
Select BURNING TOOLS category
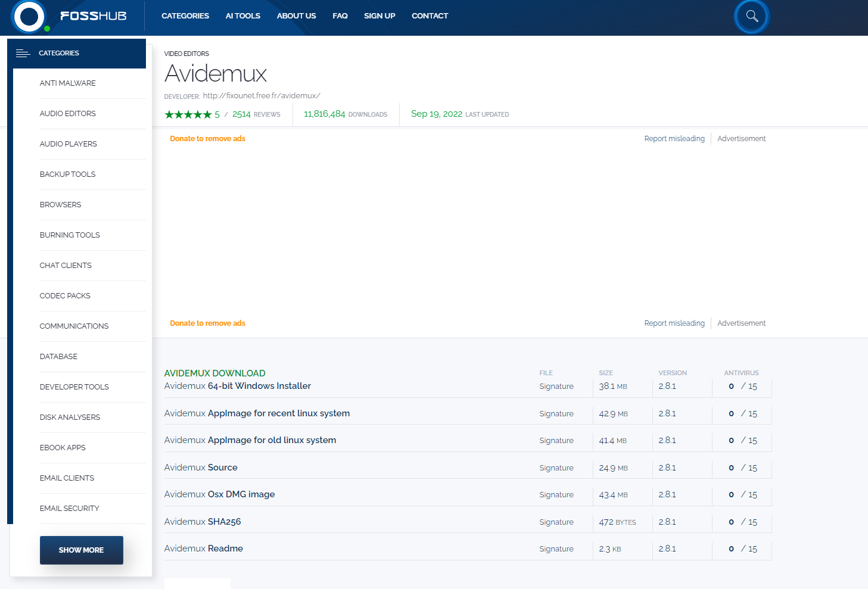[x=70, y=235]
